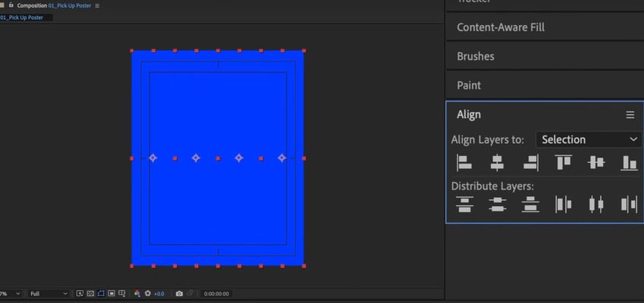Toggle the transparency grid button
The image size is (644, 303).
(x=90, y=294)
